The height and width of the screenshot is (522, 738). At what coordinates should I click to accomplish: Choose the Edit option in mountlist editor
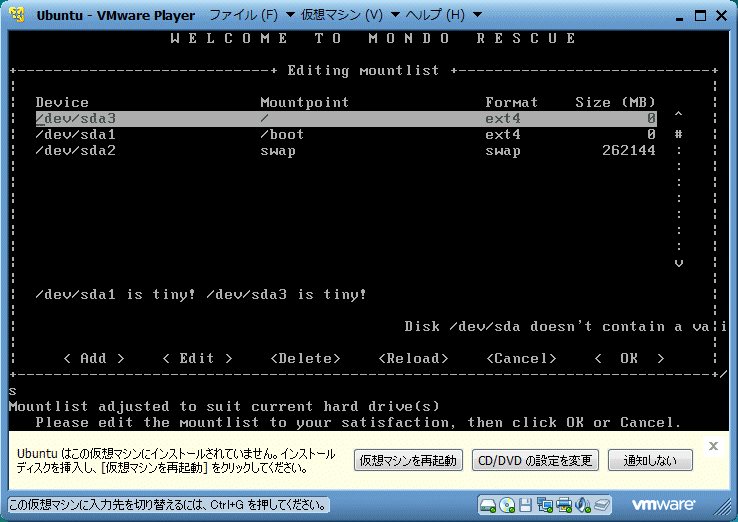(197, 358)
